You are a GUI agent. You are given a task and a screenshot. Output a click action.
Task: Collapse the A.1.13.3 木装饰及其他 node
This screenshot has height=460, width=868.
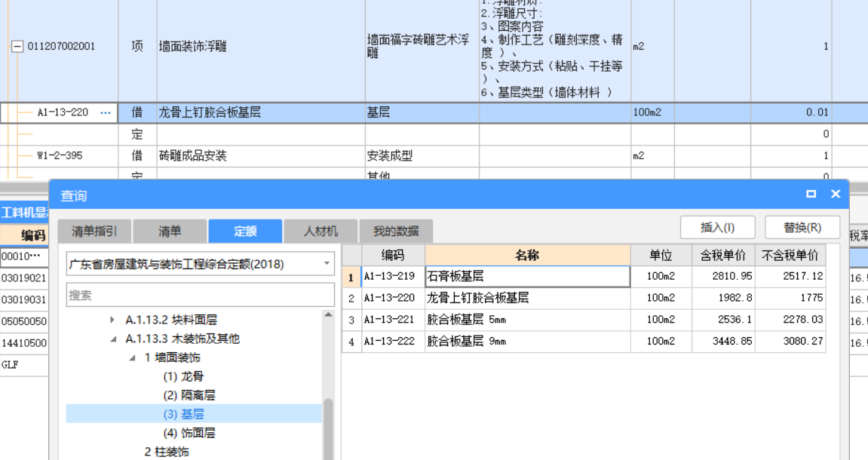point(113,339)
